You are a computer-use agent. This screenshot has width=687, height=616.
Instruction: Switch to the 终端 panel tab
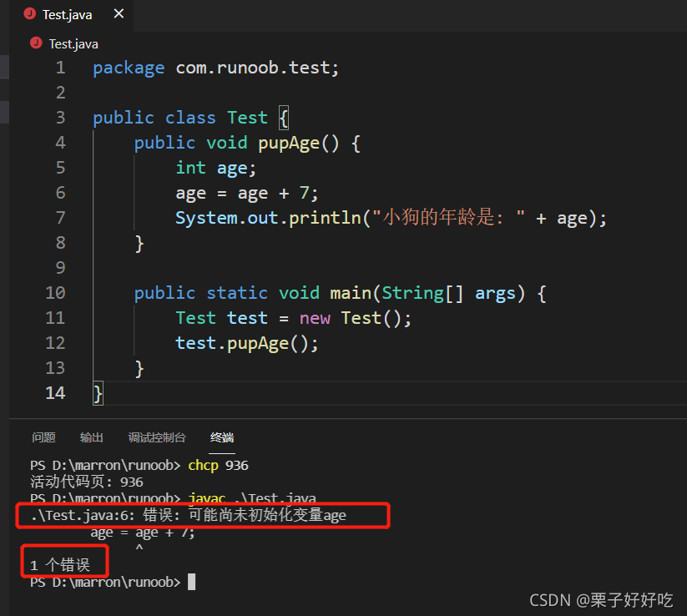point(222,437)
